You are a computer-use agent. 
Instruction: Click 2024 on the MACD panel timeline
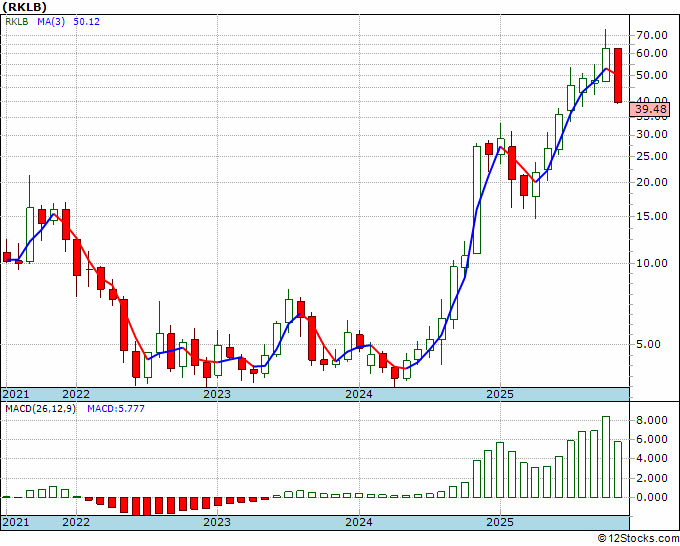click(x=359, y=522)
